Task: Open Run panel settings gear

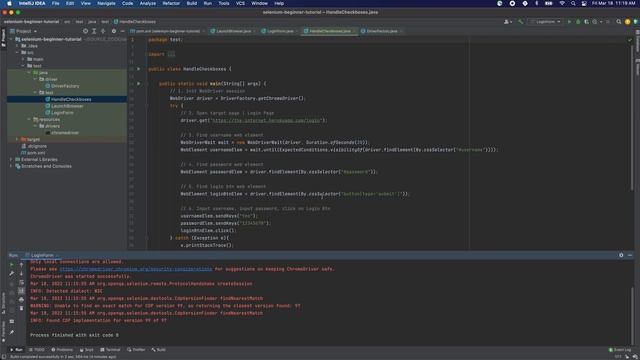Action: pos(621,255)
